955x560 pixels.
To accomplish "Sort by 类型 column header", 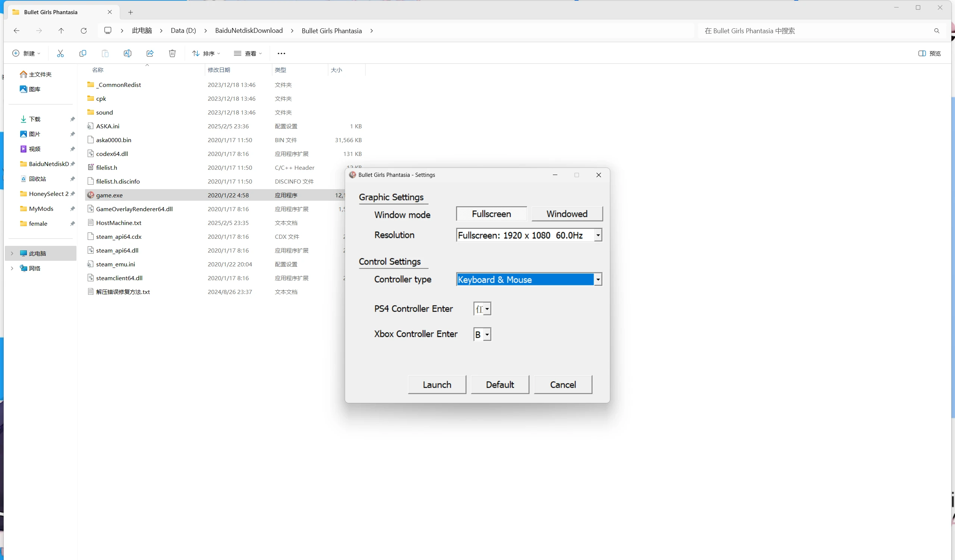I will pos(281,70).
